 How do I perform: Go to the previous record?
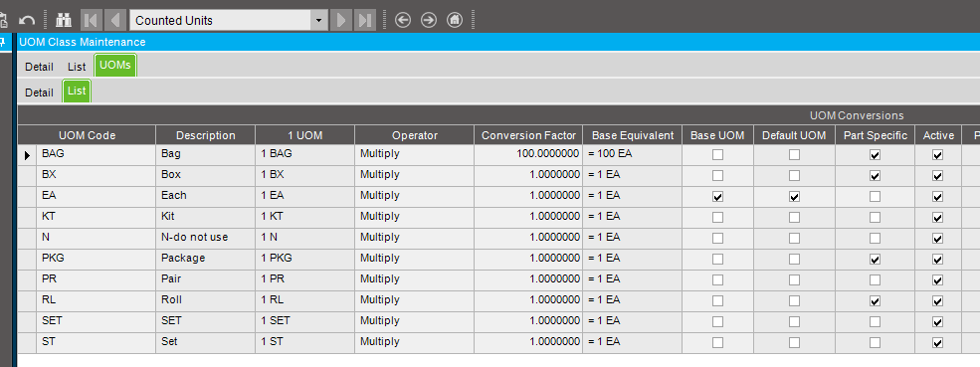click(114, 20)
